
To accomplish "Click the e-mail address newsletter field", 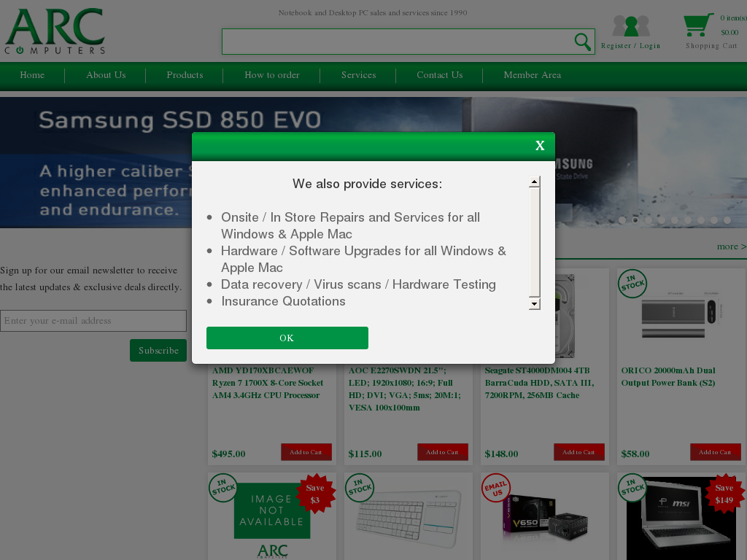I will (x=93, y=321).
